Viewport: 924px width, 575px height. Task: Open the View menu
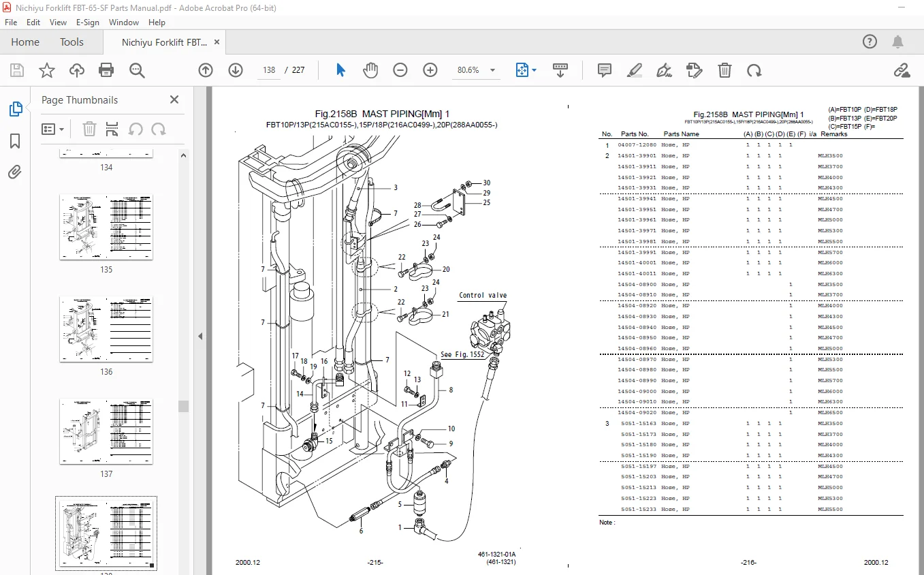pos(59,22)
